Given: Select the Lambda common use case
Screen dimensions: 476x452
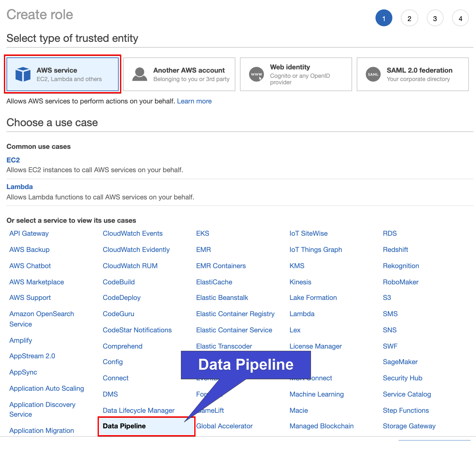Looking at the screenshot, I should (20, 187).
